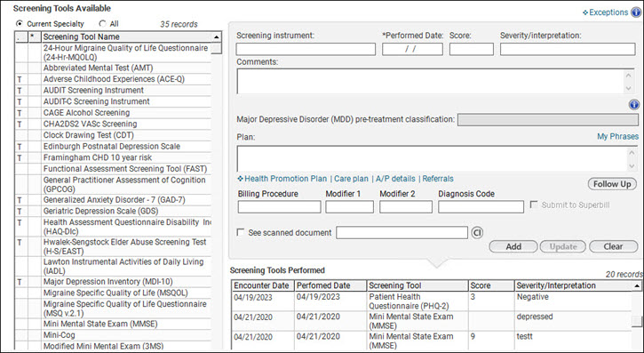Click the Plan box scroll up arrow
Image resolution: width=644 pixels, height=353 pixels.
coord(632,153)
